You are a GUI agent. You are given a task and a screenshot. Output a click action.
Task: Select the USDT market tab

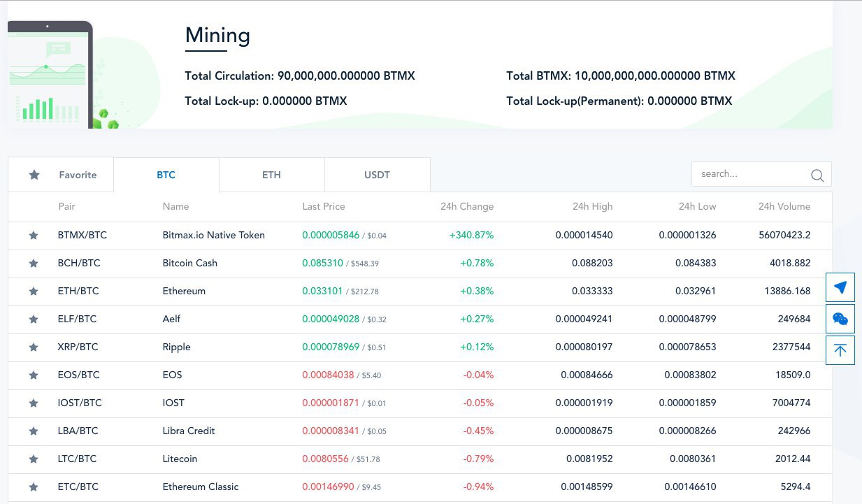(378, 175)
